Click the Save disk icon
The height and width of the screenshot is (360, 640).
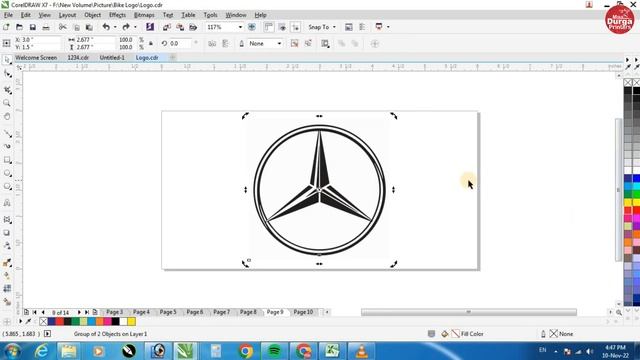pos(33,27)
